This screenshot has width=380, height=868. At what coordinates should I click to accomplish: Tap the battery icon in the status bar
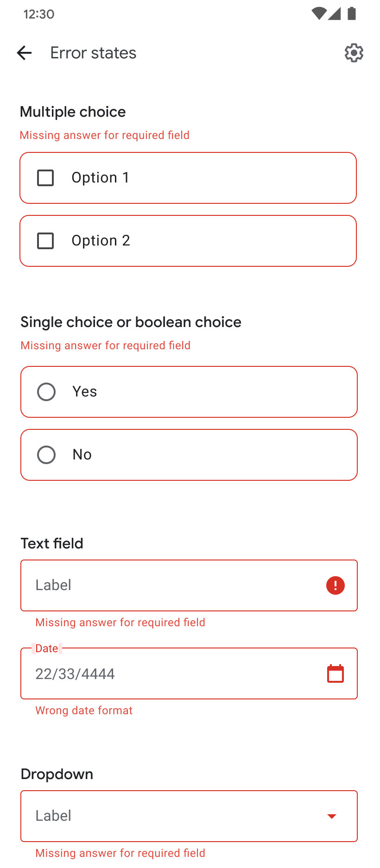click(351, 14)
